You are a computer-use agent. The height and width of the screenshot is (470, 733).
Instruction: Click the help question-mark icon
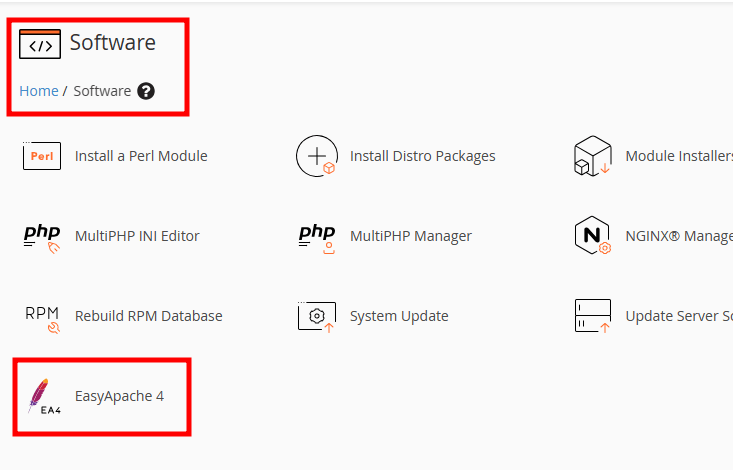point(146,91)
